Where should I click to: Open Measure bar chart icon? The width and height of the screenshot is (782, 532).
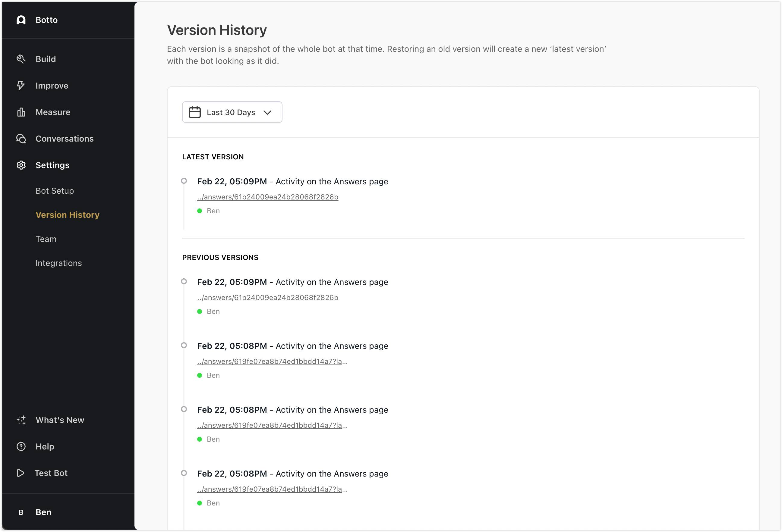(x=21, y=112)
